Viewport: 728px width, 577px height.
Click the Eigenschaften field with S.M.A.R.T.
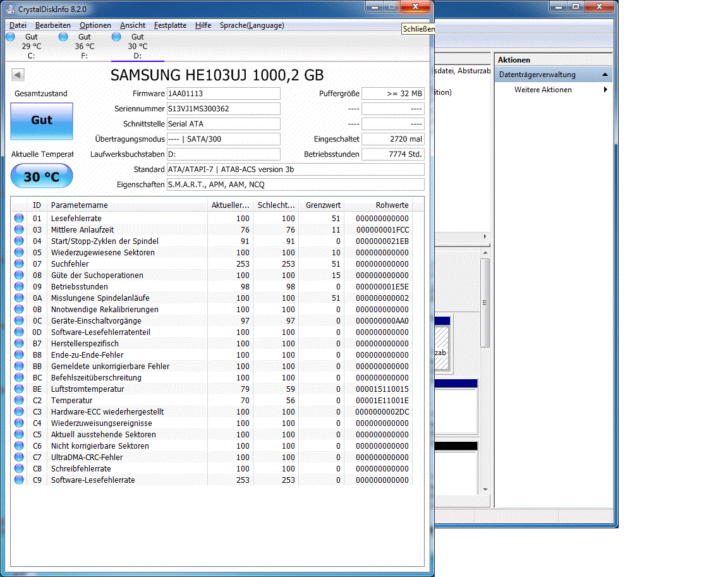coord(295,185)
